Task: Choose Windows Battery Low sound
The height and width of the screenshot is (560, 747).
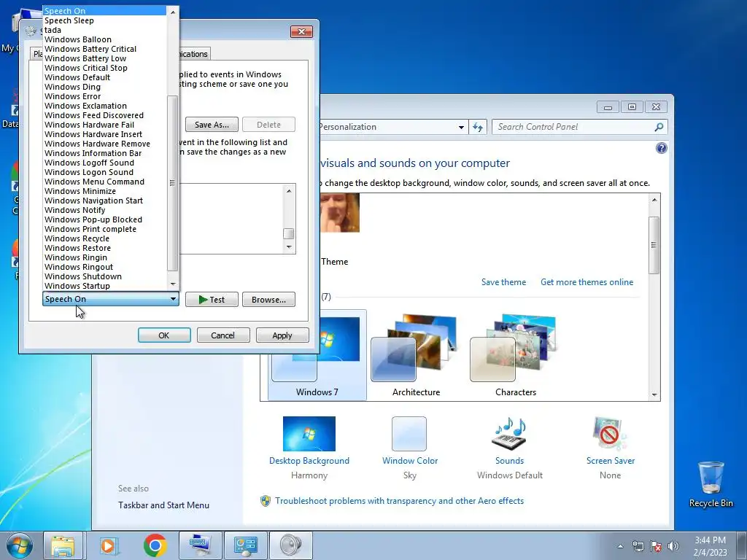Action: pyautogui.click(x=105, y=58)
